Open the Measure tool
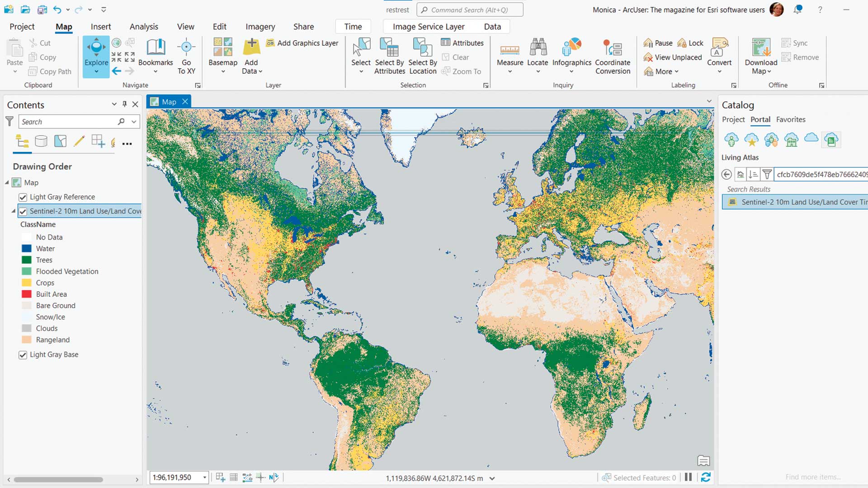Screen dimensions: 868x488 (x=509, y=51)
